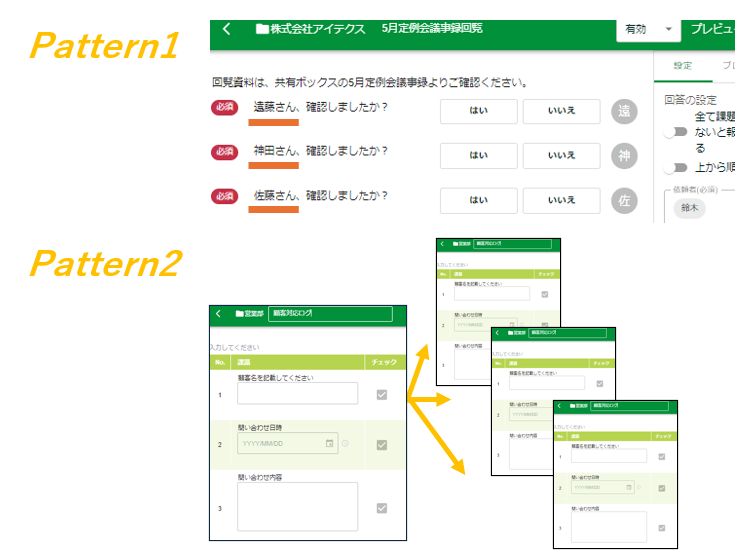
Task: Click the 必須 badge next to 遠藤さん
Action: [225, 108]
